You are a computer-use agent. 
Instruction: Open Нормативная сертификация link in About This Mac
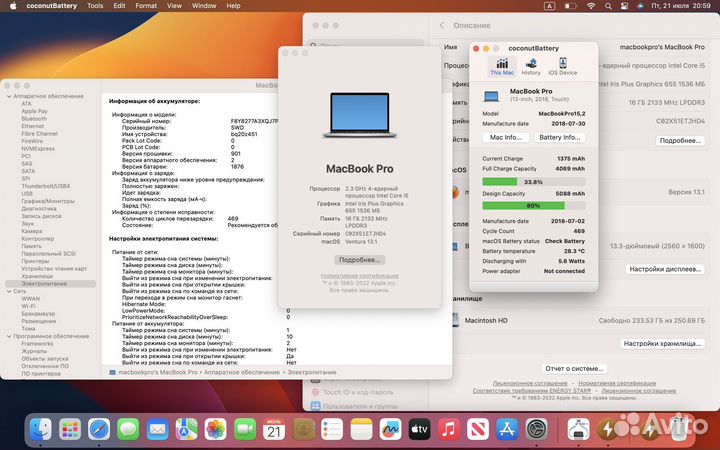click(x=360, y=276)
